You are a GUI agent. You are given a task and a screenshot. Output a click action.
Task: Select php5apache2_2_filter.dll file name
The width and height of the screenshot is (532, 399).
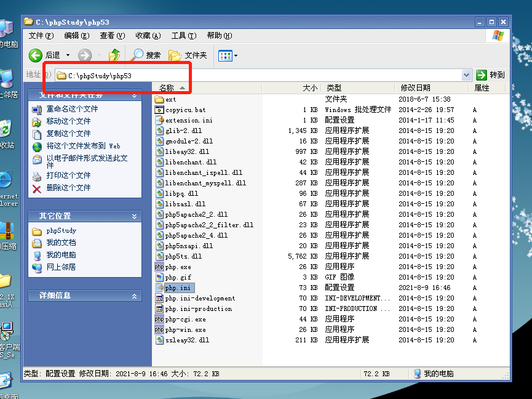tap(209, 225)
